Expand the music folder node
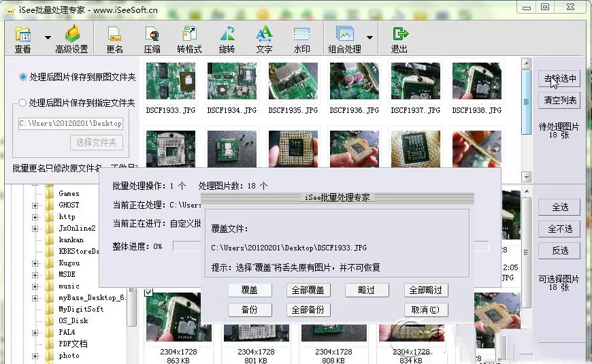 (35, 286)
